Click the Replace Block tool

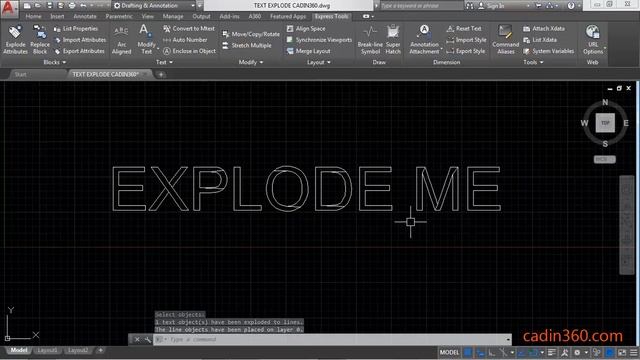point(40,40)
